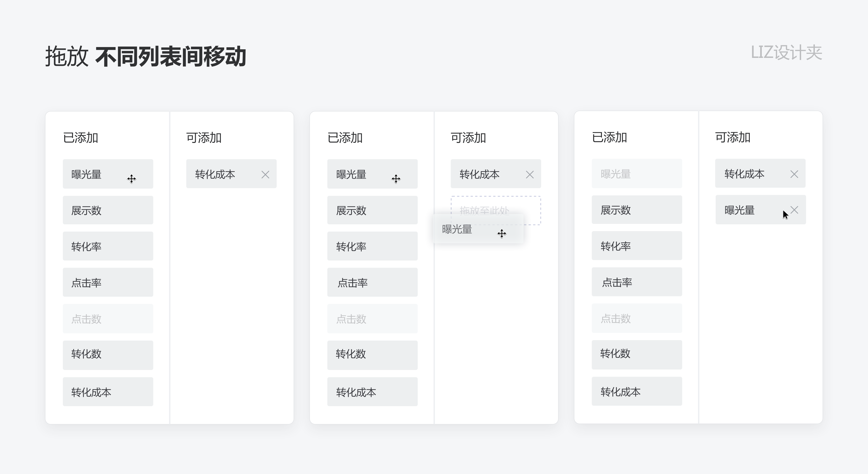Click the move cursor on the floating dragged 曝光量 chip

502,233
